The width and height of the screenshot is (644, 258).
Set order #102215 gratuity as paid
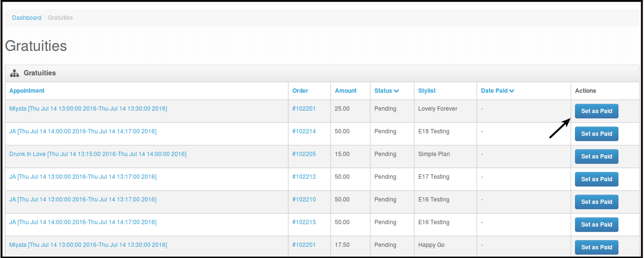596,225
